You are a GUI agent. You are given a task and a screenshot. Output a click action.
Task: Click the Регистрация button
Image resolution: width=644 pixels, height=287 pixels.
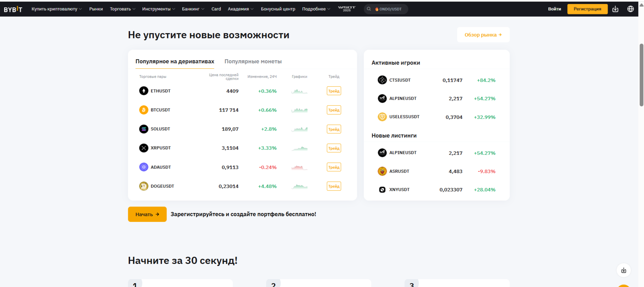[x=587, y=9]
